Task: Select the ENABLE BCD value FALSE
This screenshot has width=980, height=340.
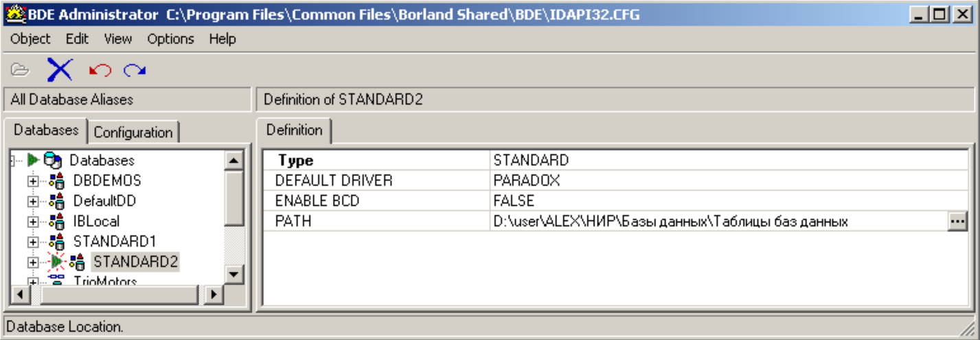Action: pos(514,201)
